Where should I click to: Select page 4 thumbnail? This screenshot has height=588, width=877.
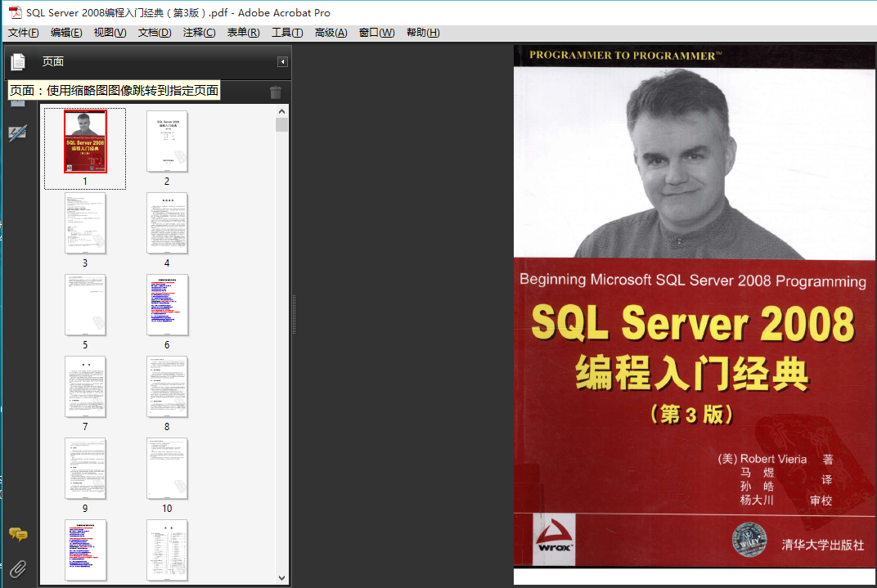point(167,223)
